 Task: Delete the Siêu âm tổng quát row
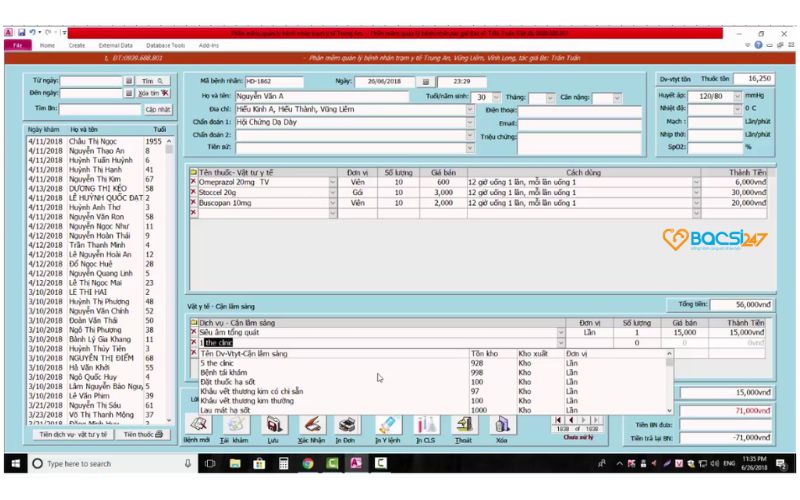pyautogui.click(x=193, y=332)
